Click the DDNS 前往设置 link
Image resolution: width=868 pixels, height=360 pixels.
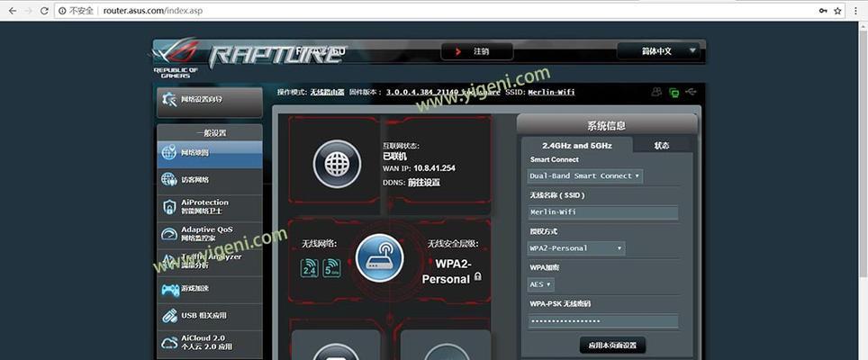point(424,183)
